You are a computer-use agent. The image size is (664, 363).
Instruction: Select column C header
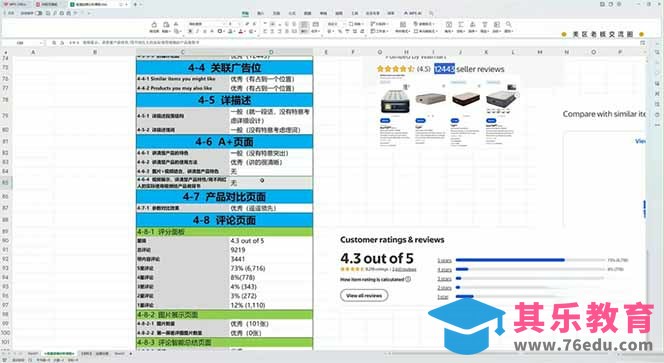pos(183,52)
